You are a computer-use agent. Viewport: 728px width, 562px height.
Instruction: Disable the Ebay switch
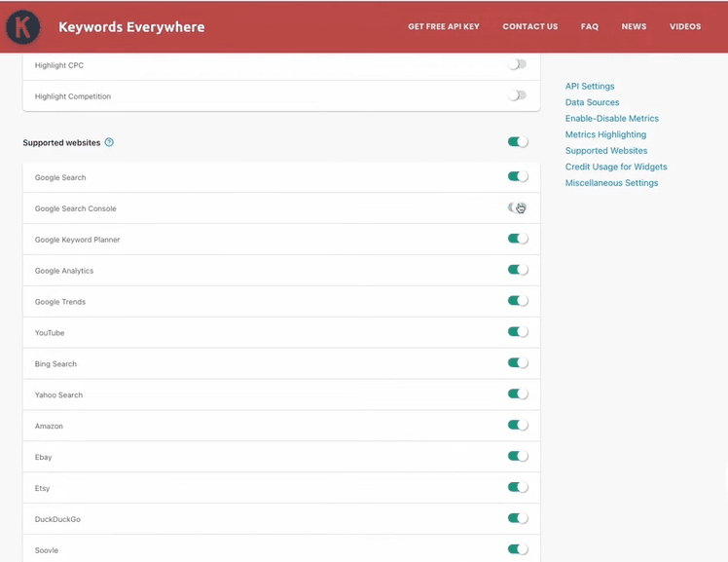pyautogui.click(x=518, y=457)
